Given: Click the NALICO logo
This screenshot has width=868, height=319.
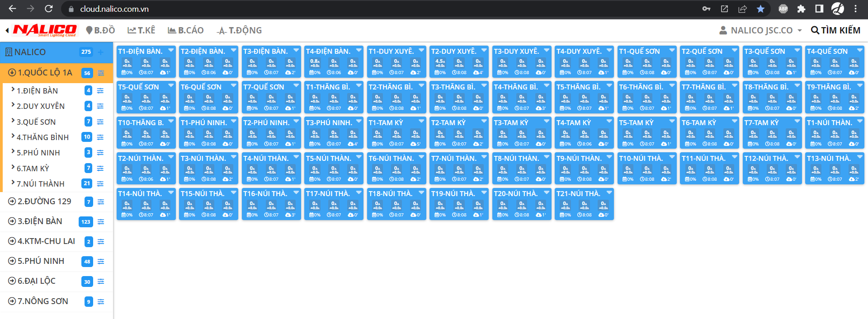Looking at the screenshot, I should (x=45, y=30).
